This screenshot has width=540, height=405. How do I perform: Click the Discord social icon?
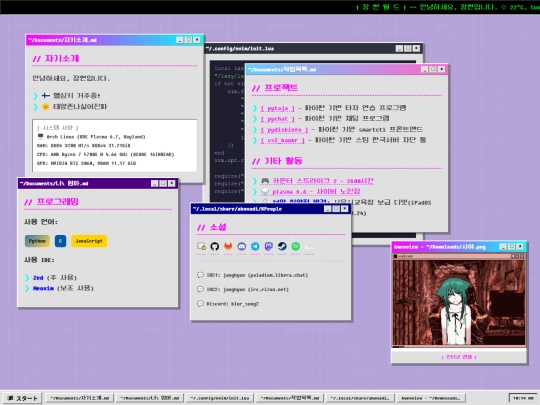[x=242, y=246]
